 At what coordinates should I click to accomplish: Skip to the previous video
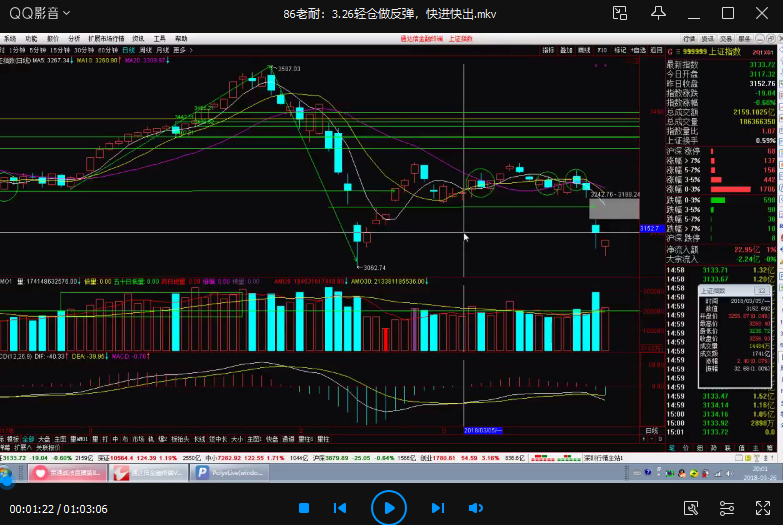(340, 508)
